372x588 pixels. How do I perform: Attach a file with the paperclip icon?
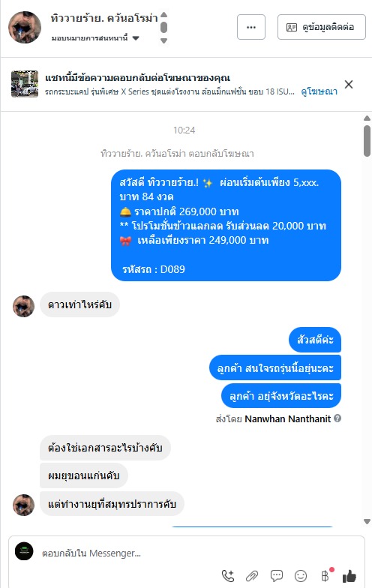(252, 576)
